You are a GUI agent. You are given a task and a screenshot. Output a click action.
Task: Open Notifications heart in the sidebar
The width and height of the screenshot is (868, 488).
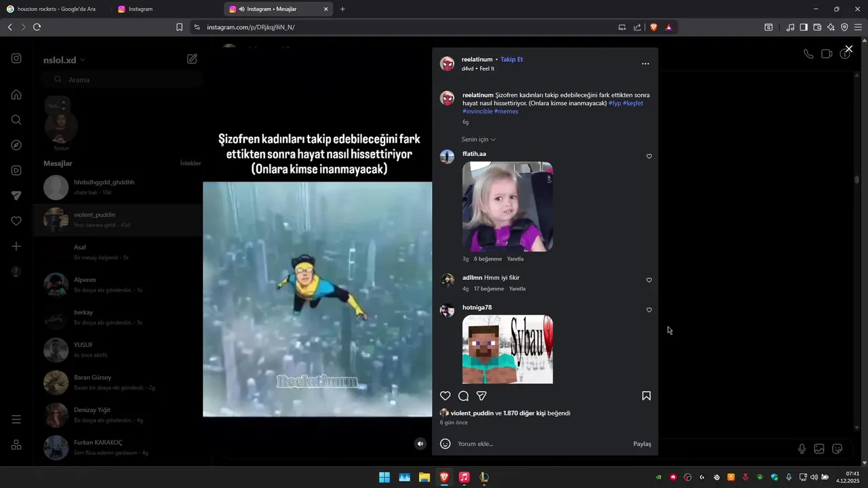(16, 221)
